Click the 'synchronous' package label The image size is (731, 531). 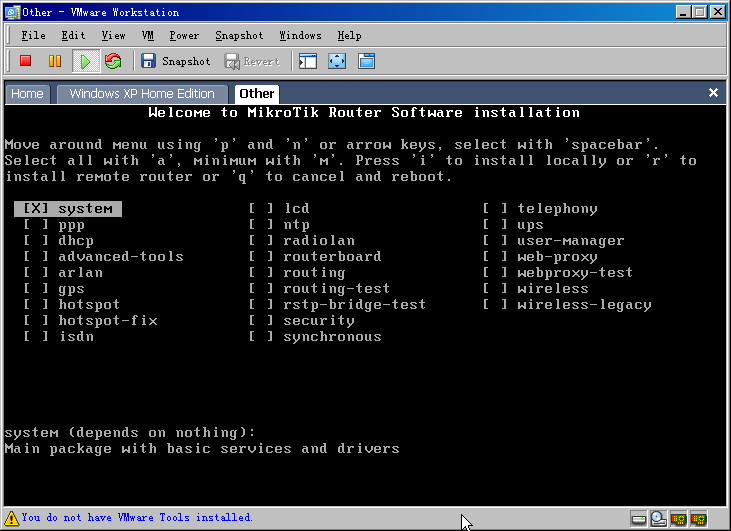point(332,337)
